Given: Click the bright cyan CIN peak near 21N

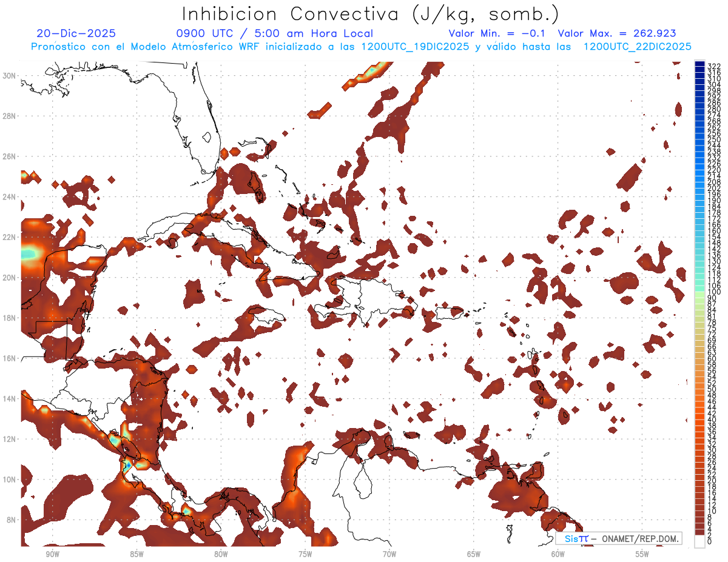Looking at the screenshot, I should tap(29, 253).
